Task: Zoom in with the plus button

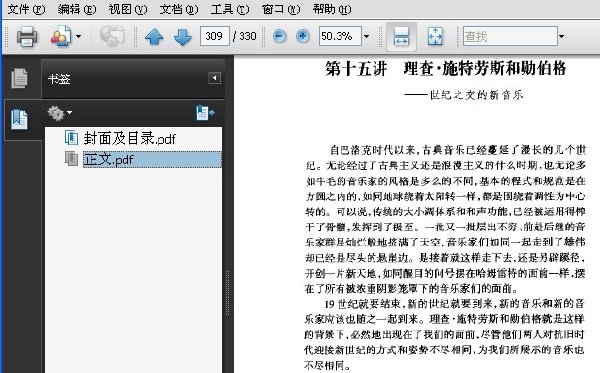Action: [303, 36]
